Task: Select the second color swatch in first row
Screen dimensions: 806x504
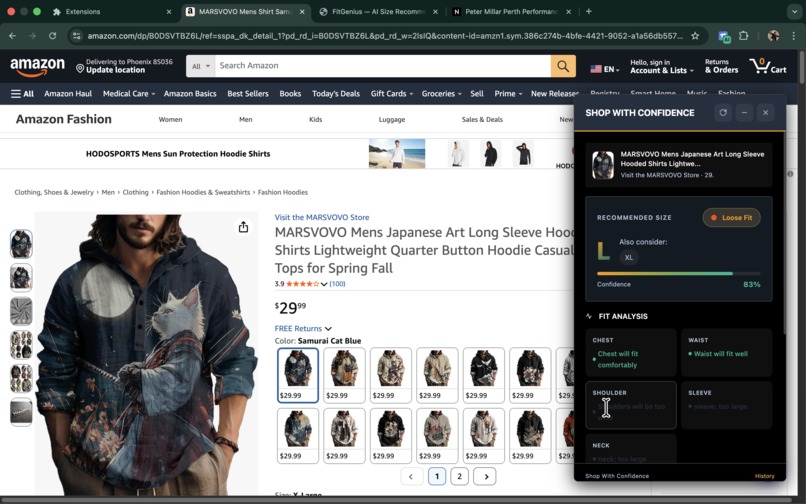Action: tap(344, 375)
